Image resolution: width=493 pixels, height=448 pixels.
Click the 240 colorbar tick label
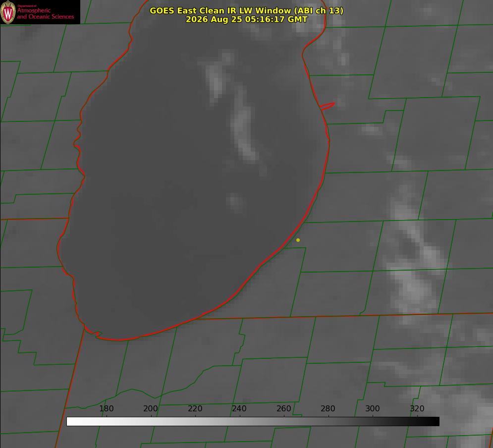coord(239,408)
